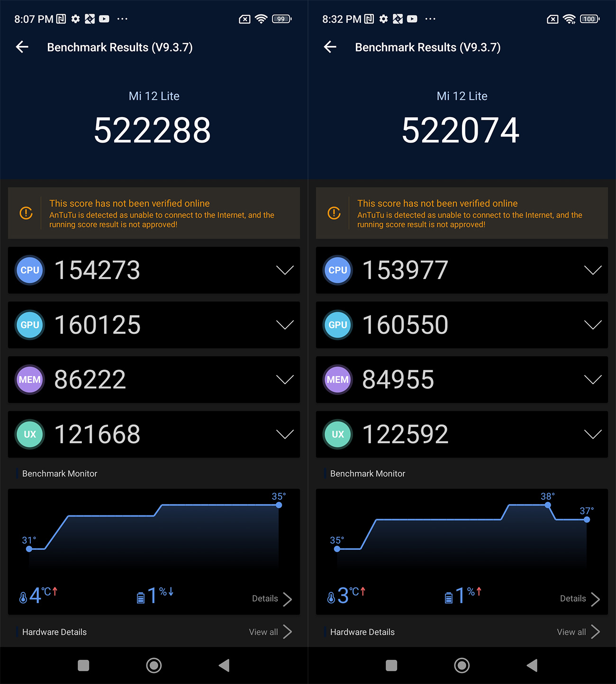Tap thermometer icon next to 3°C rise

(331, 598)
